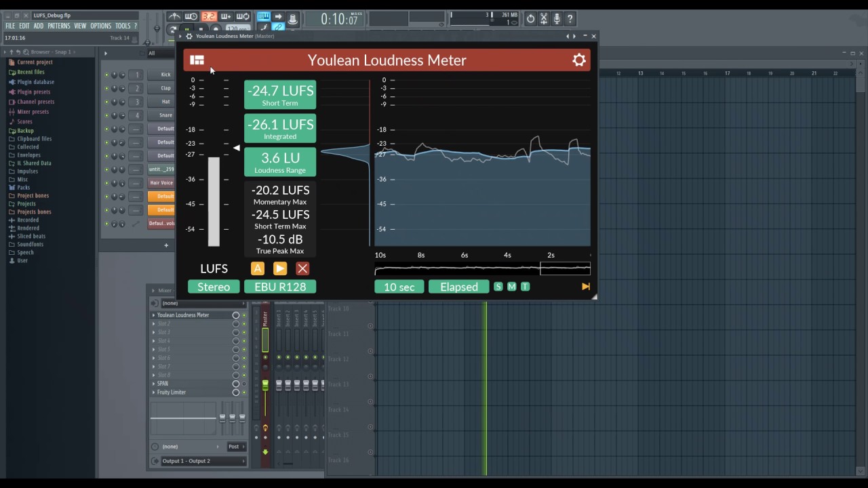Screen dimensions: 868x488
Task: Open the OPTIONS menu
Action: pyautogui.click(x=100, y=26)
